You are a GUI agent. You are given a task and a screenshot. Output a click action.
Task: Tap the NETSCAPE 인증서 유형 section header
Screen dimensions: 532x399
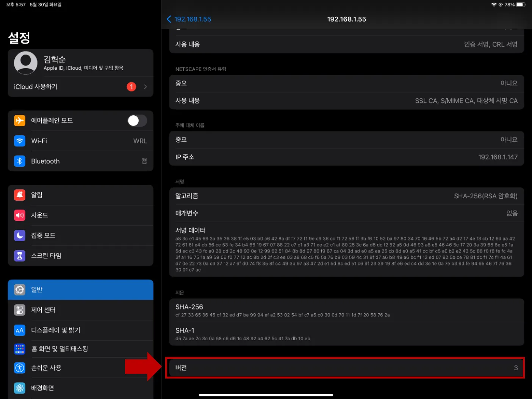pos(201,69)
